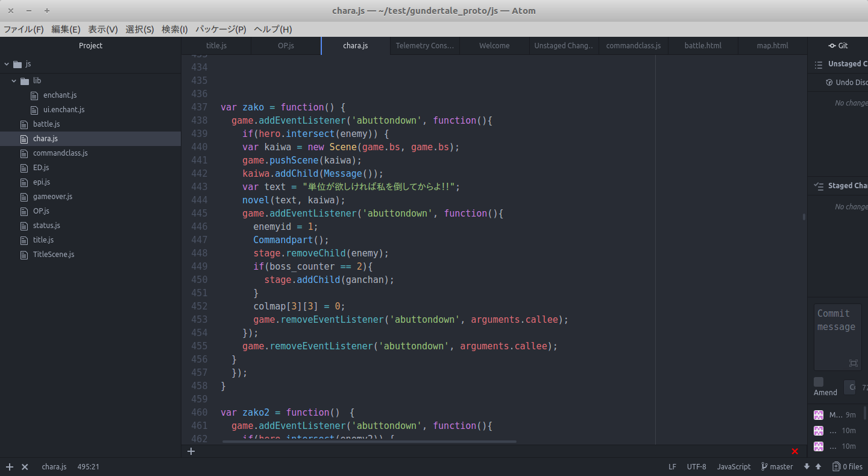
Task: Click the OP.js file icon in tree
Action: tap(24, 211)
